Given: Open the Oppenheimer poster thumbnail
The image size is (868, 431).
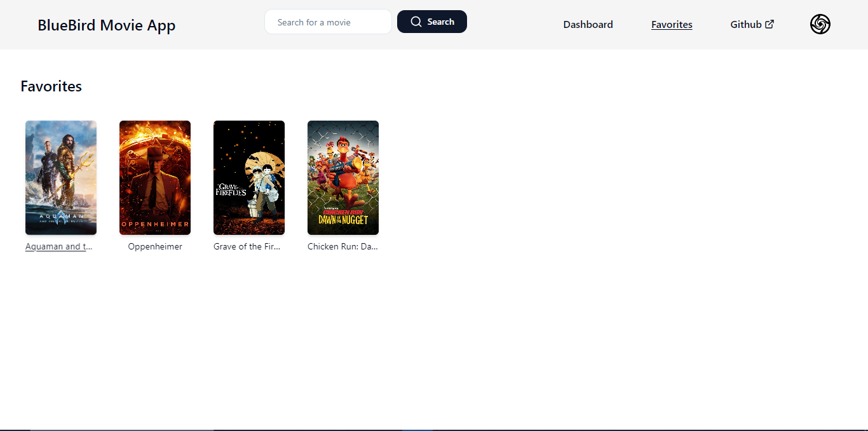Looking at the screenshot, I should (155, 178).
